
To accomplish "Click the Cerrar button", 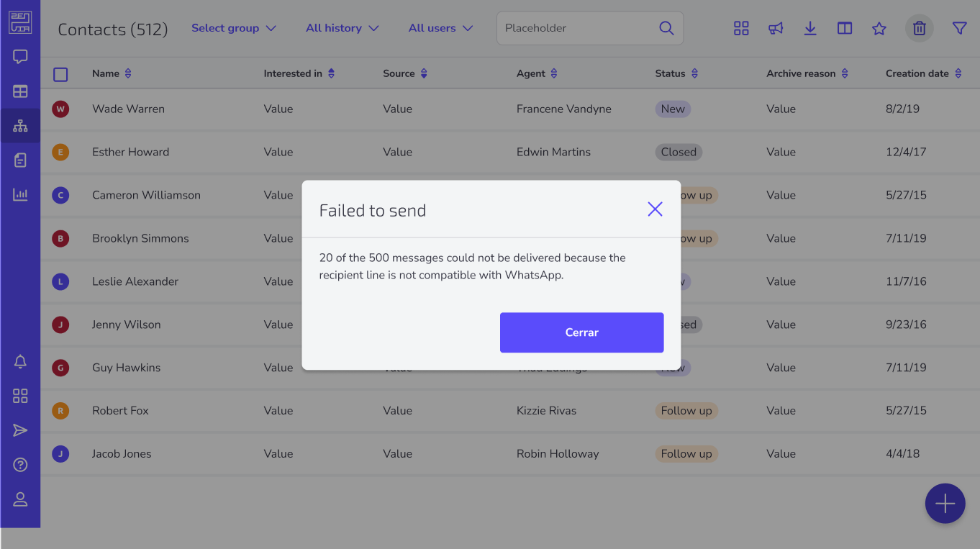I will tap(581, 332).
